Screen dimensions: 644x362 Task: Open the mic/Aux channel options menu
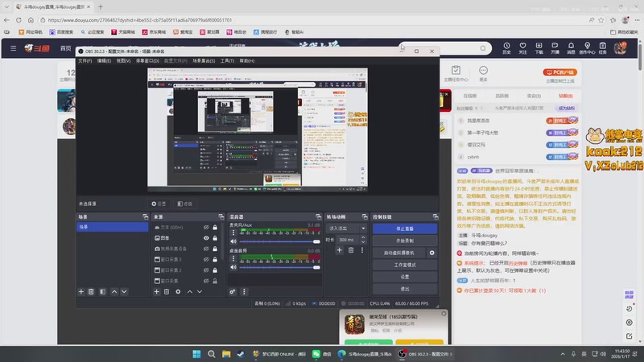(233, 232)
